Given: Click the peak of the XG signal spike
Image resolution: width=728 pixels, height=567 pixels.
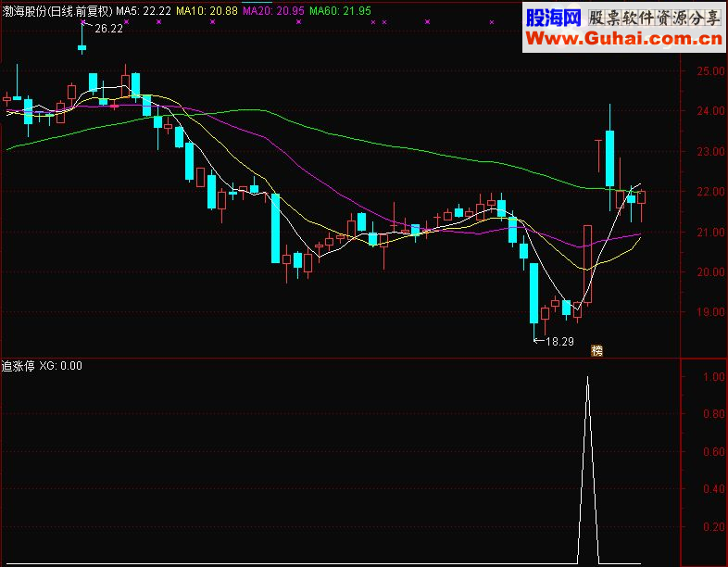Looking at the screenshot, I should [x=588, y=377].
